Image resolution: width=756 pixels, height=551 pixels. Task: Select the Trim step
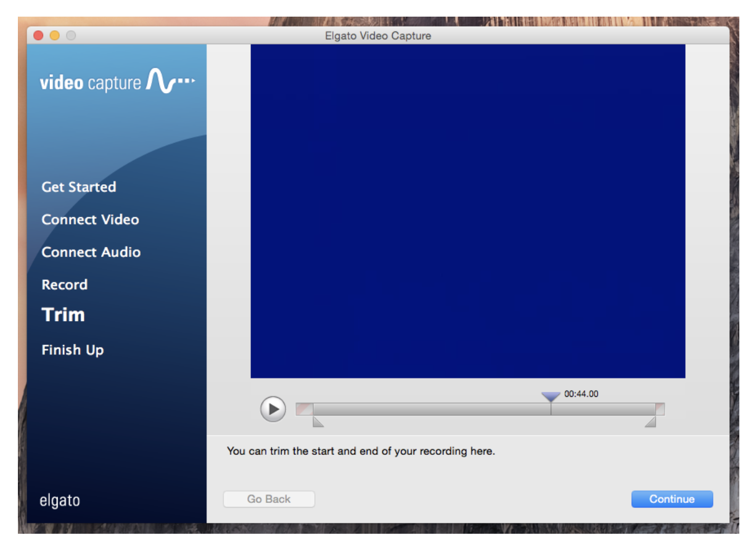64,315
